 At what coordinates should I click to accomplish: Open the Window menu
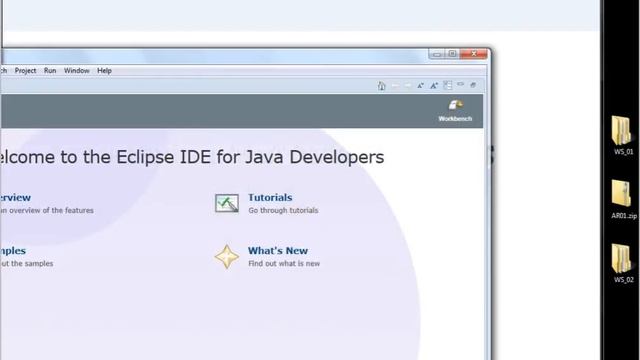76,71
